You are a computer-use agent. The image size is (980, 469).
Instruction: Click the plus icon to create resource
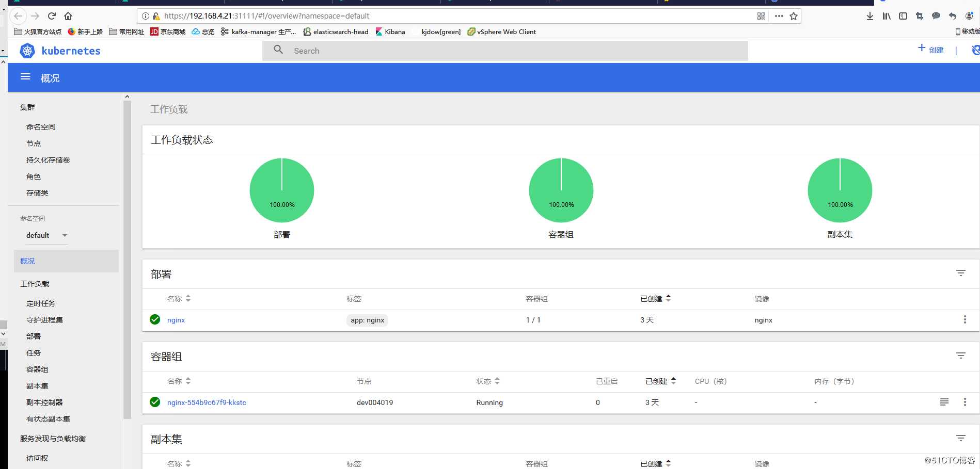coord(922,48)
